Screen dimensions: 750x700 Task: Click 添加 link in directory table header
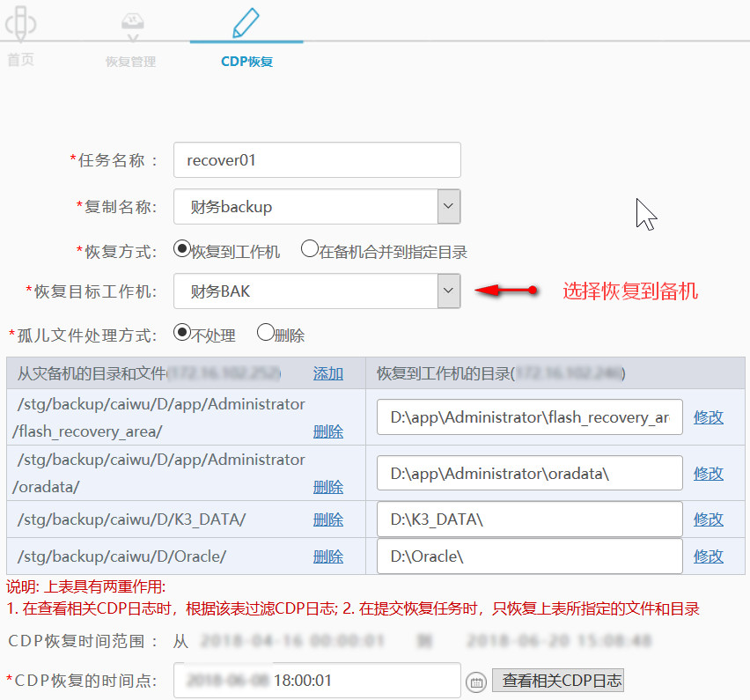tap(327, 373)
